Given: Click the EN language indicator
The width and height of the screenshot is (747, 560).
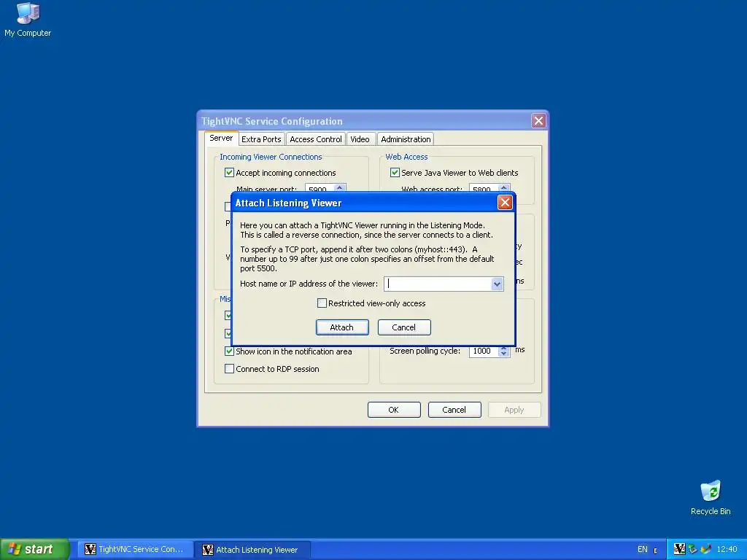Looking at the screenshot, I should 642,549.
